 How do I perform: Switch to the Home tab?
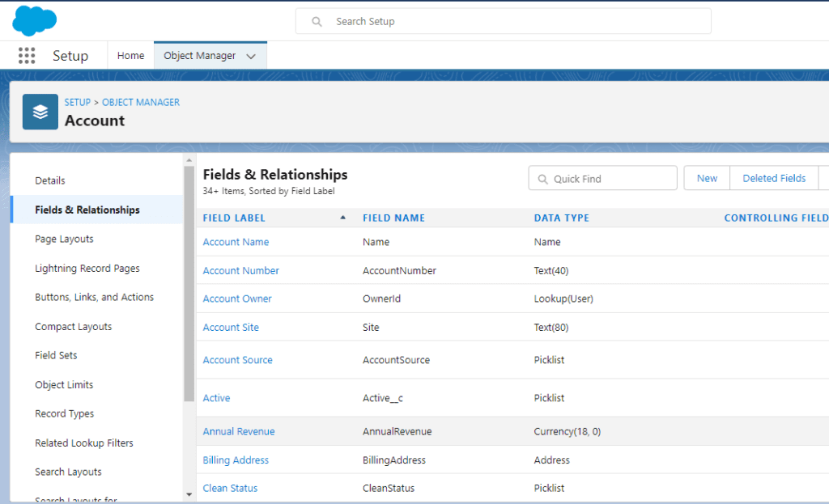click(130, 56)
